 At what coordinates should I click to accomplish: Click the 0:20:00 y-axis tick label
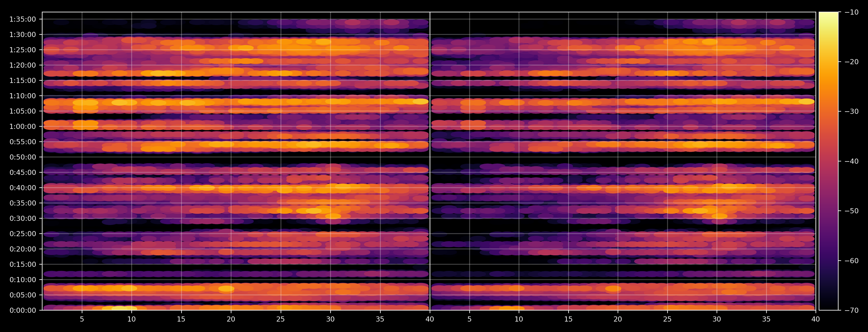(23, 249)
